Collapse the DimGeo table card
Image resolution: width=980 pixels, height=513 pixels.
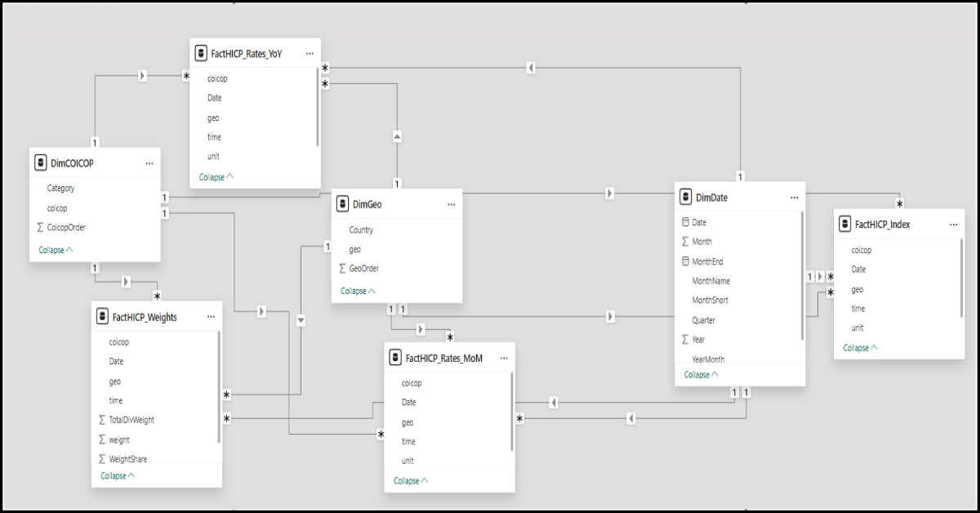359,291
